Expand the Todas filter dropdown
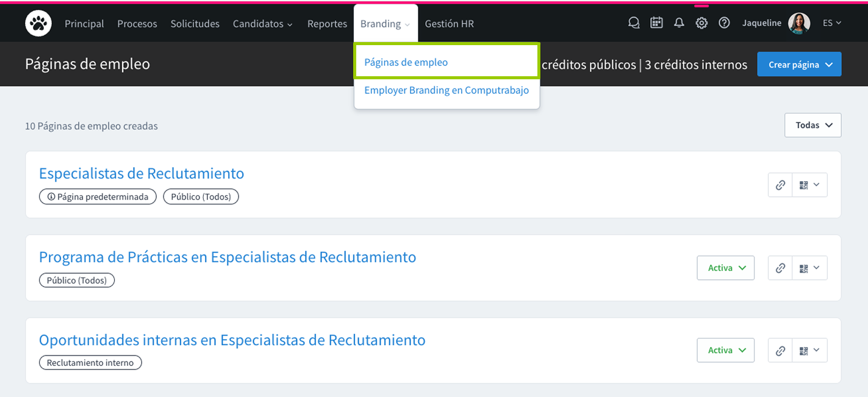The image size is (868, 397). (x=812, y=125)
